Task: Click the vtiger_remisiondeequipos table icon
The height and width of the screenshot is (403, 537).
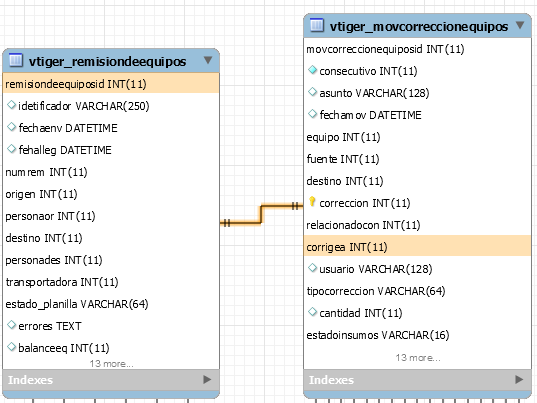Action: (x=16, y=60)
